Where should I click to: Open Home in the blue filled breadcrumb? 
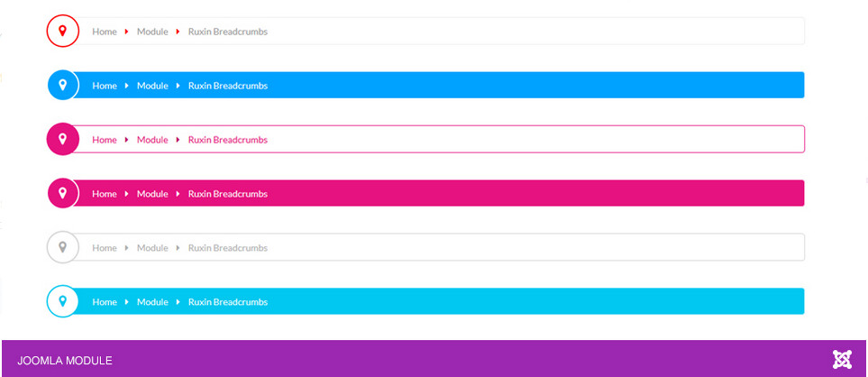(105, 86)
